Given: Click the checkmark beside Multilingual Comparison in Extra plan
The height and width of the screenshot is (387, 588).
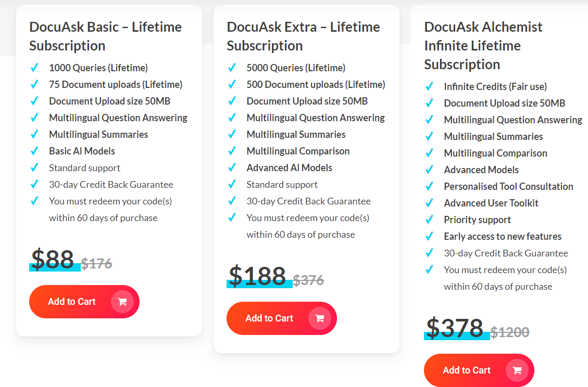Looking at the screenshot, I should pos(232,151).
